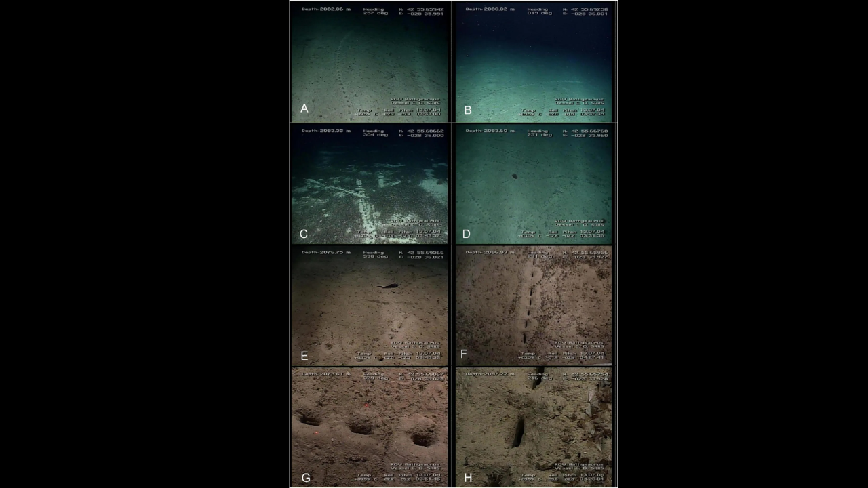Viewport: 868px width, 488px height.
Task: Click the Temp Roll Pitch readout in panel F
Action: coord(563,356)
